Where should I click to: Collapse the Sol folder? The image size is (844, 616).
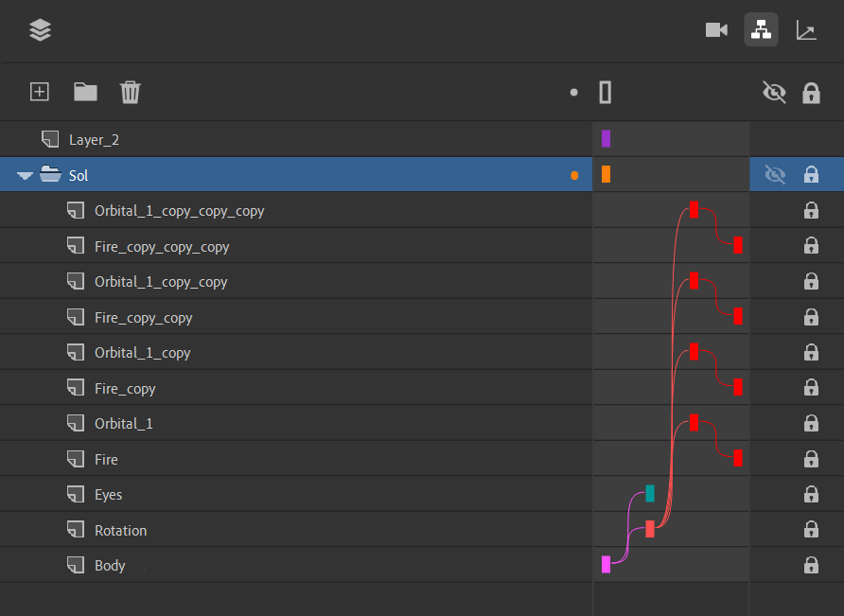click(x=25, y=176)
